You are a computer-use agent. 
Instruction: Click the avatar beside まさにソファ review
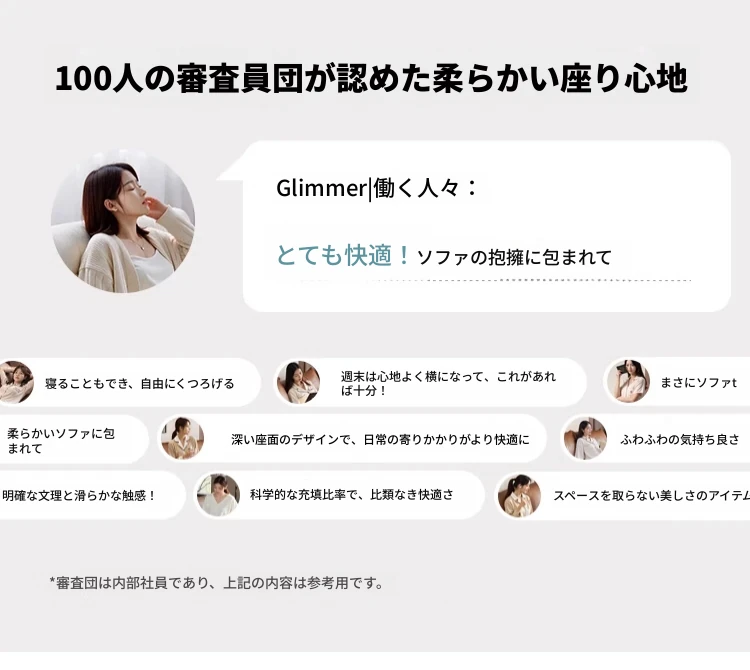point(628,381)
